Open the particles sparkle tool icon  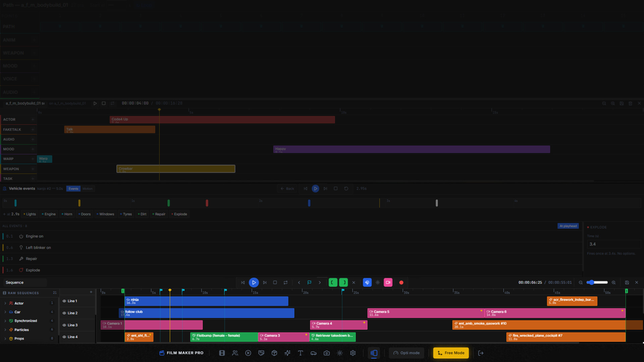click(x=287, y=353)
